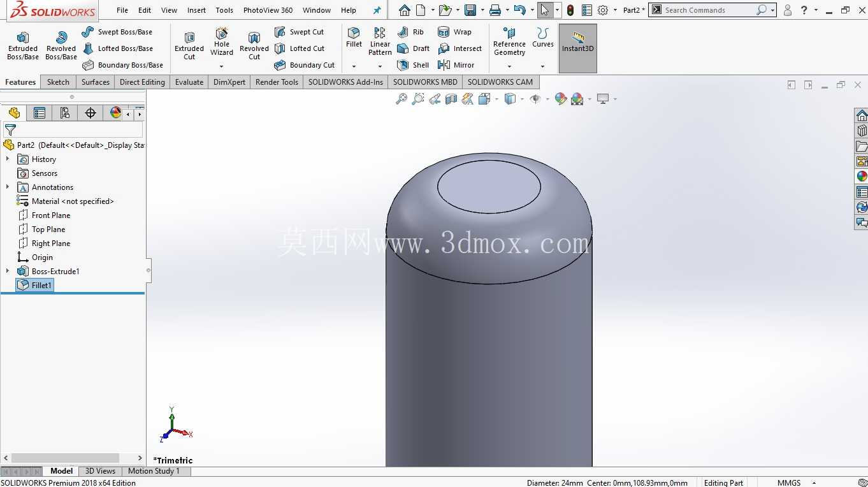Viewport: 868px width, 487px height.
Task: Switch to the PropertyManager tab
Action: click(x=40, y=113)
